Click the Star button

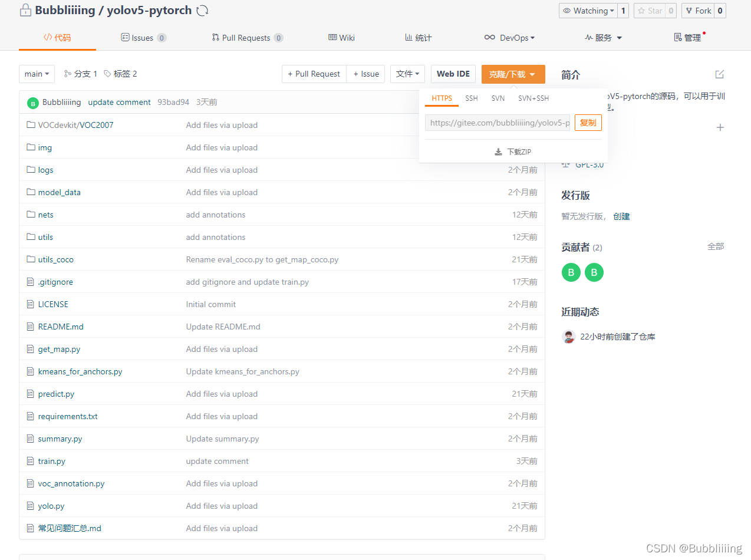(x=650, y=11)
